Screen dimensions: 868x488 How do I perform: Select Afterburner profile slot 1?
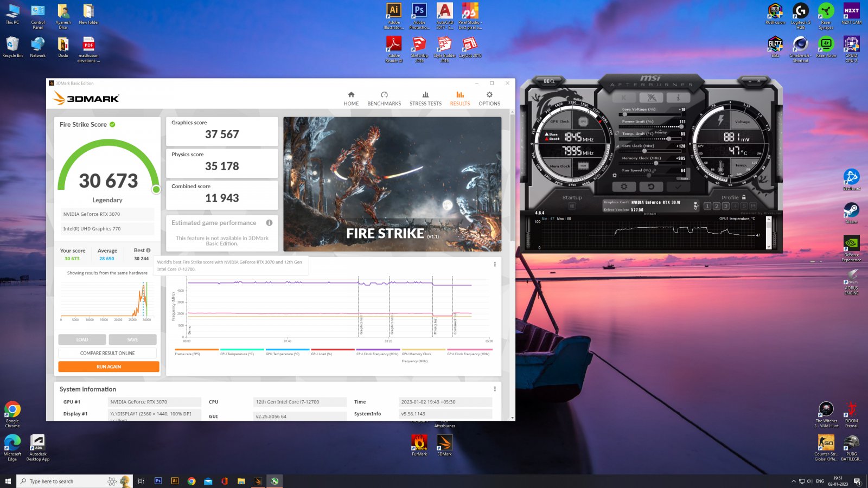[707, 206]
